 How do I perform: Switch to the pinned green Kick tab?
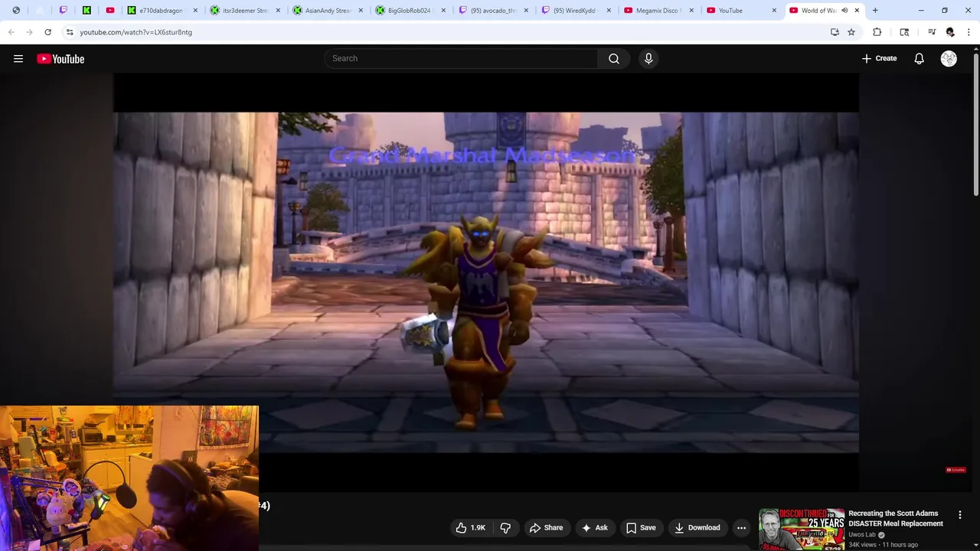(x=87, y=11)
